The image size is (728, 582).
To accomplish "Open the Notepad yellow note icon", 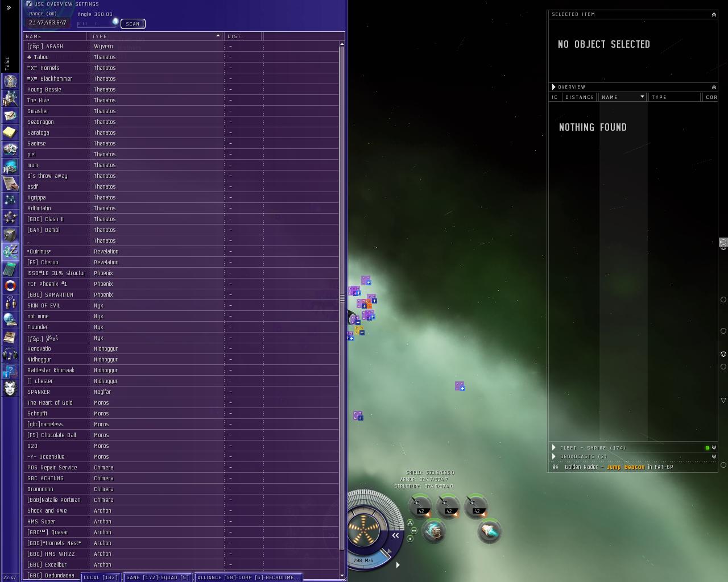I will point(10,132).
